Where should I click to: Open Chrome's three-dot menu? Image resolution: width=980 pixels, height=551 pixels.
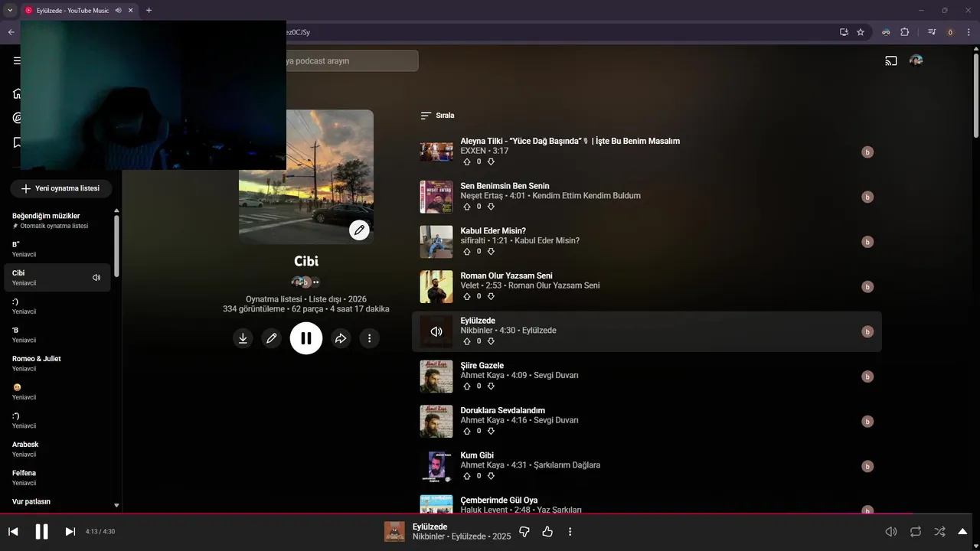pyautogui.click(x=969, y=32)
